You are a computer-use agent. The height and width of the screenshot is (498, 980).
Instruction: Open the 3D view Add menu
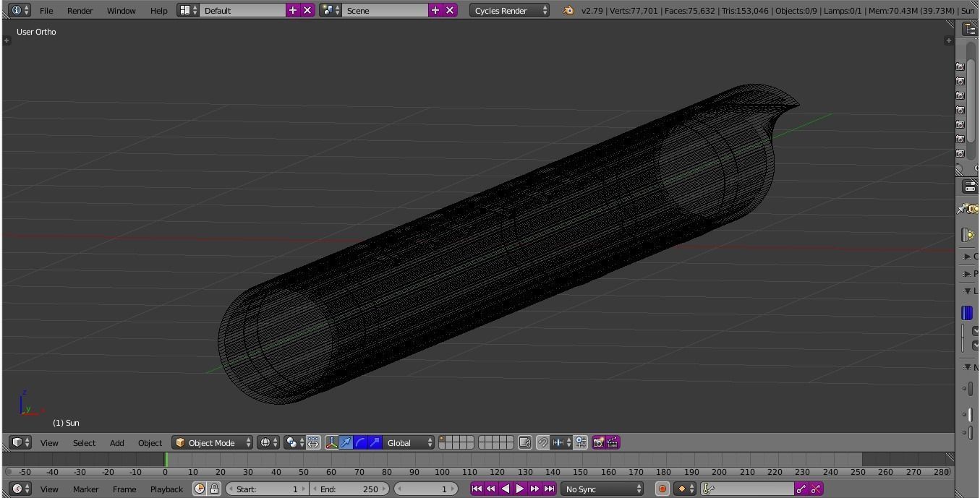point(116,442)
